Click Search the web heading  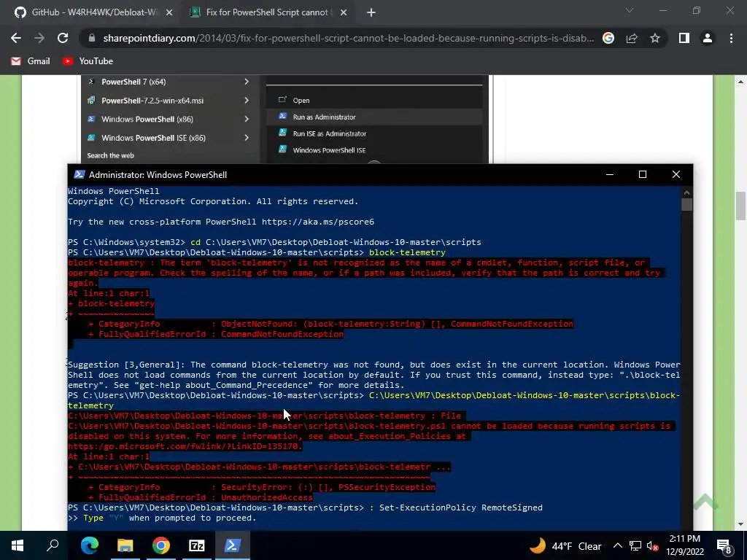111,155
